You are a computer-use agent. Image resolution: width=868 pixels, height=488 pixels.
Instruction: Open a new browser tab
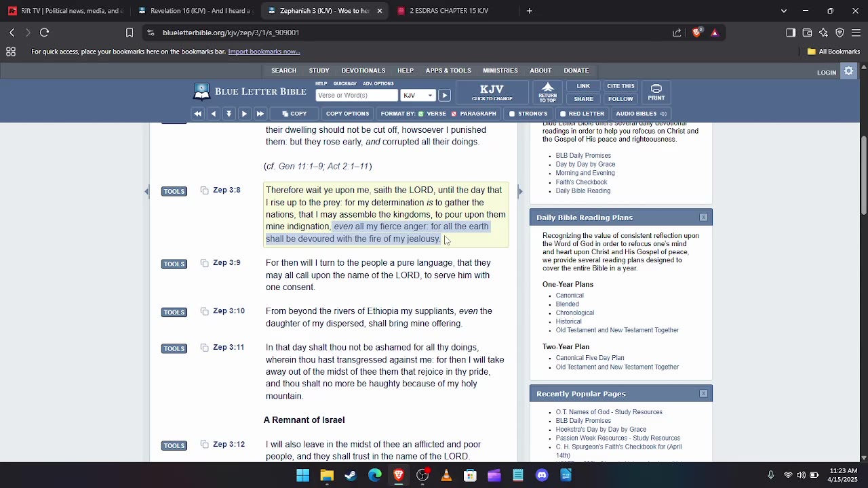(x=529, y=11)
